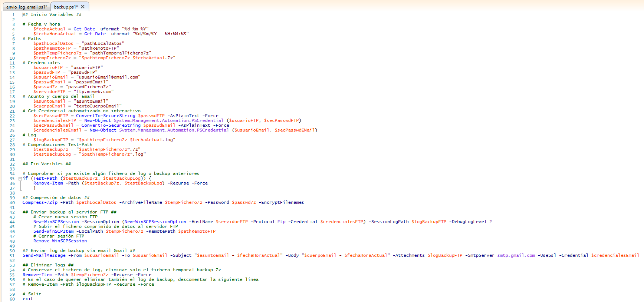This screenshot has height=302, width=644.
Task: Click the Send-WinSCPItem command
Action: click(x=53, y=232)
